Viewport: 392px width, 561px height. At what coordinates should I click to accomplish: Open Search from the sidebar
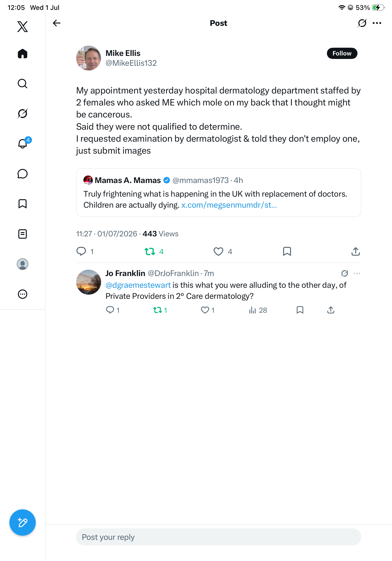pyautogui.click(x=23, y=84)
